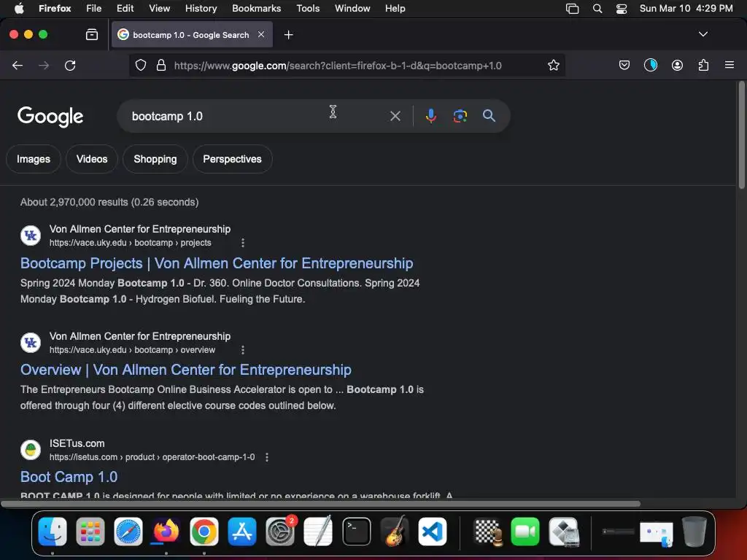
Task: List all tabs via chevron
Action: 703,34
